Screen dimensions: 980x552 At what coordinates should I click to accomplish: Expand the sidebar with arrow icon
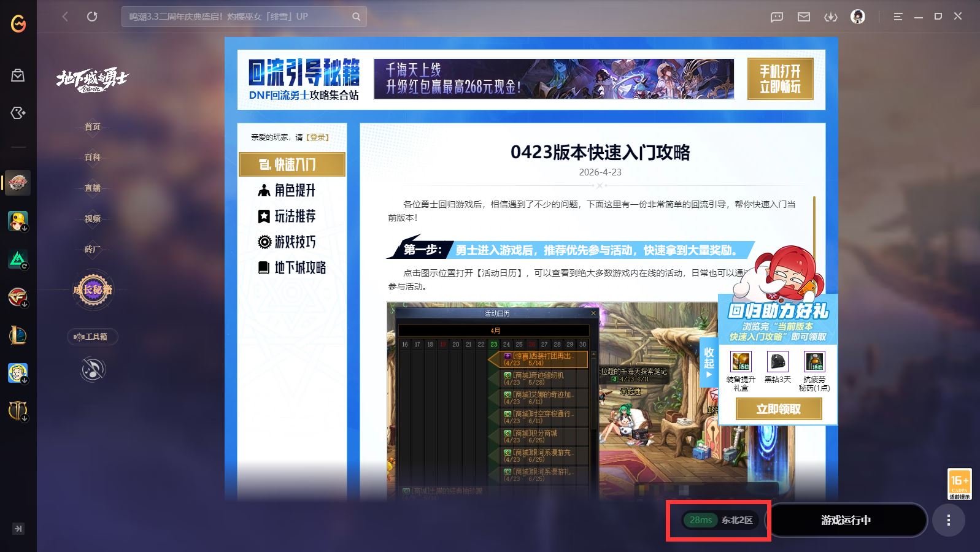(18, 529)
